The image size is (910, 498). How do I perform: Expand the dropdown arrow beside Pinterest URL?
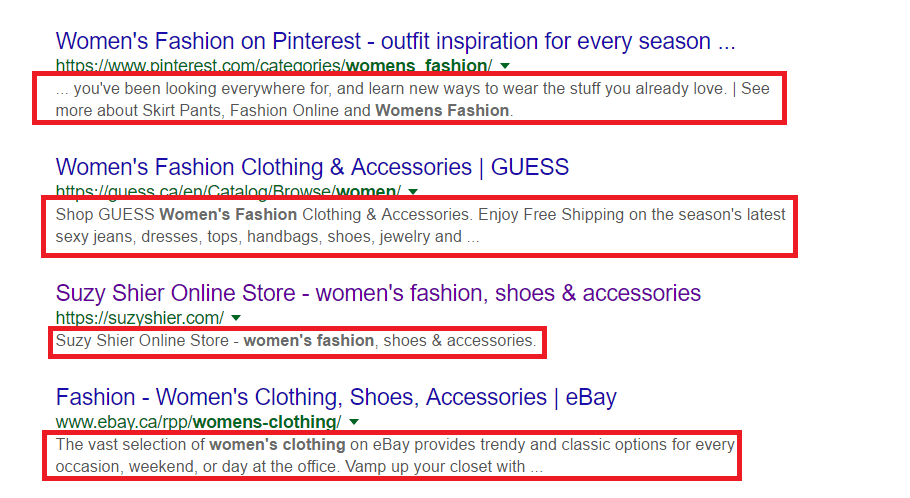point(505,66)
